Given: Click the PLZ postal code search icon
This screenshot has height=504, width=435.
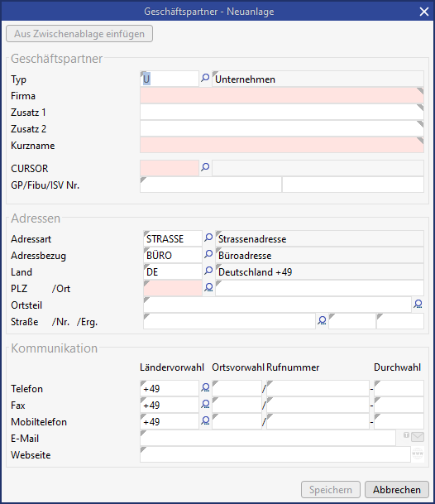Looking at the screenshot, I should tap(208, 288).
